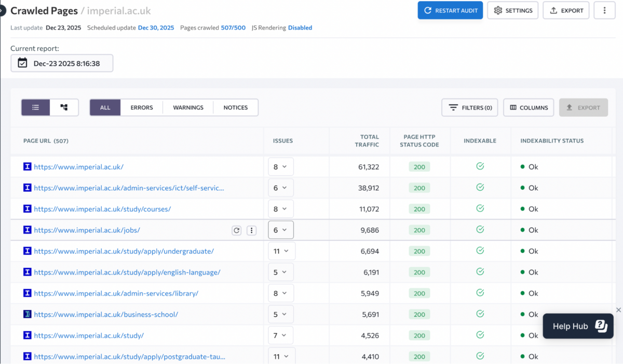Click the greyed table Export button

pos(584,107)
